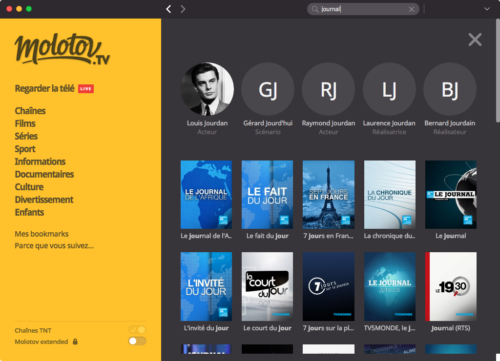
Task: Go forward with the right arrow
Action: (183, 9)
